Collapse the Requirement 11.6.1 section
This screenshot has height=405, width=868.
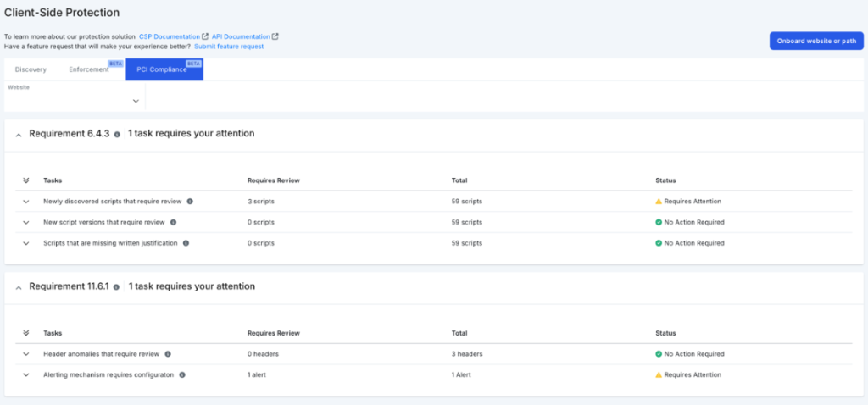(19, 288)
